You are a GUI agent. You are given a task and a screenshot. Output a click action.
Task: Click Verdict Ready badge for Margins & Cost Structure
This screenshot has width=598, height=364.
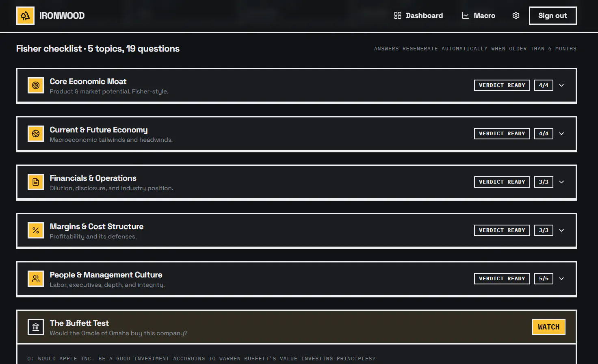pyautogui.click(x=502, y=230)
